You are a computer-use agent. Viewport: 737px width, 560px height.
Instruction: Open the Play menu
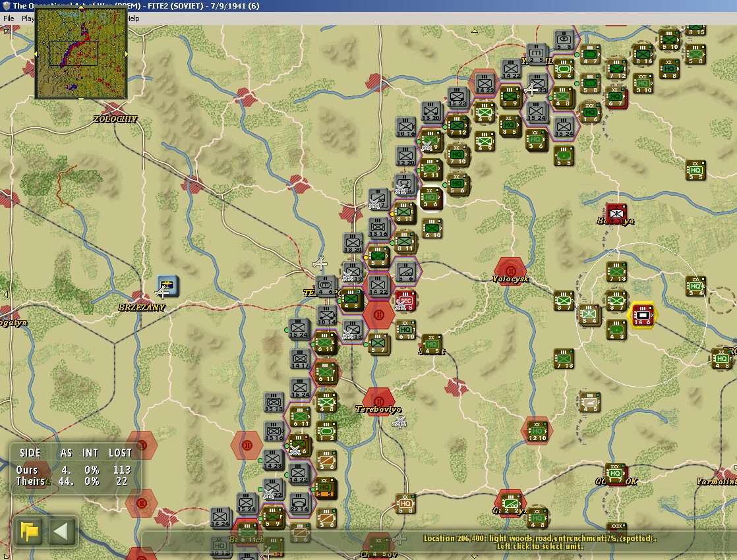28,18
